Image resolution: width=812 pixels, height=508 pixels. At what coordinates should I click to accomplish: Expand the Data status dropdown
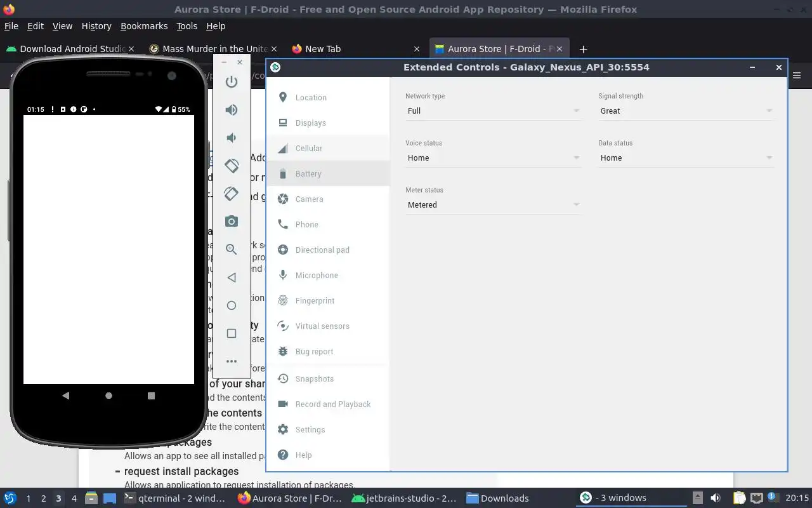[686, 158]
